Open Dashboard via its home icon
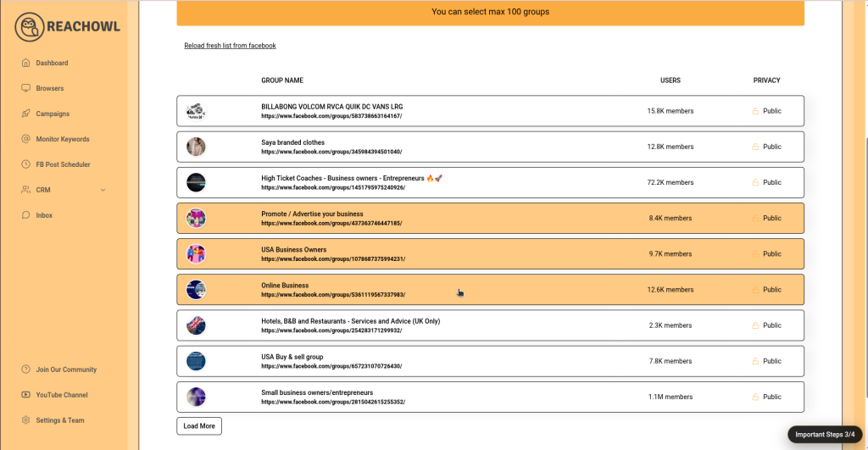The image size is (868, 450). pyautogui.click(x=26, y=63)
